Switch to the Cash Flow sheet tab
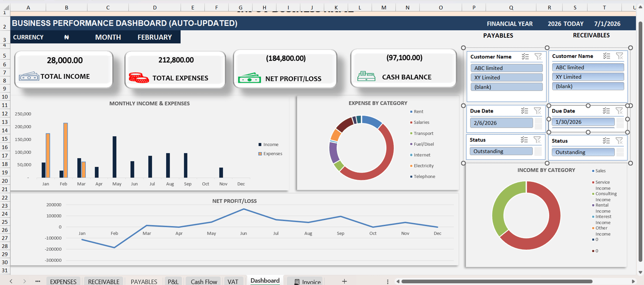The image size is (644, 285). pyautogui.click(x=204, y=282)
